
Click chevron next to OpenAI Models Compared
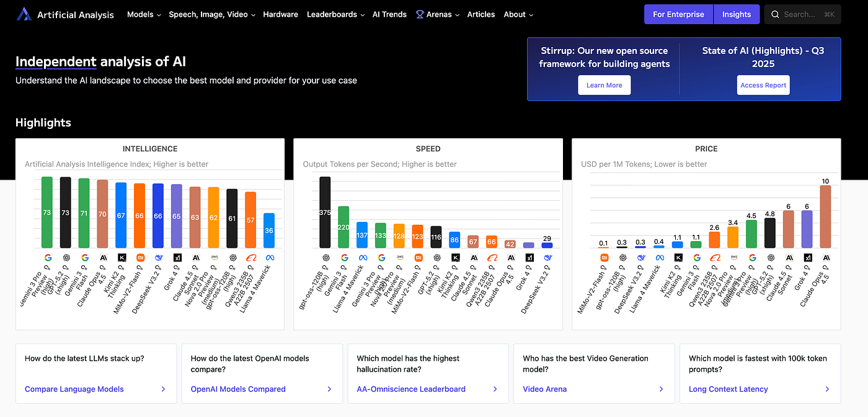[x=329, y=389]
